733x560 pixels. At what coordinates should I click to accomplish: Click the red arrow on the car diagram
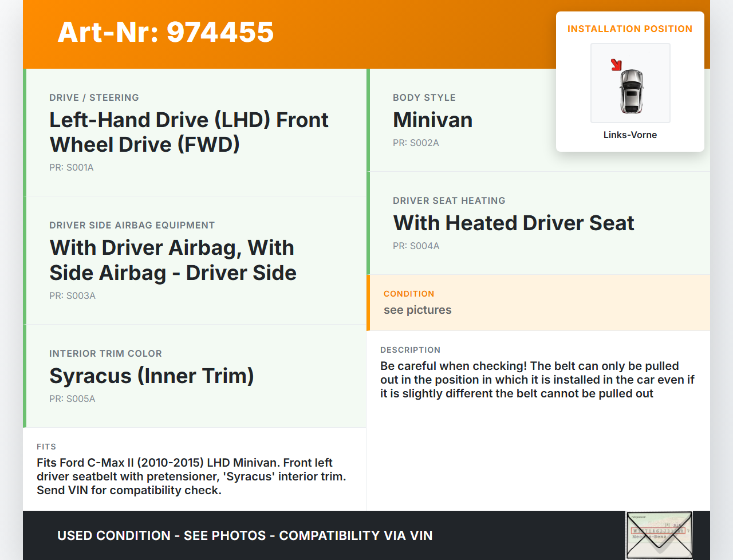(x=616, y=65)
